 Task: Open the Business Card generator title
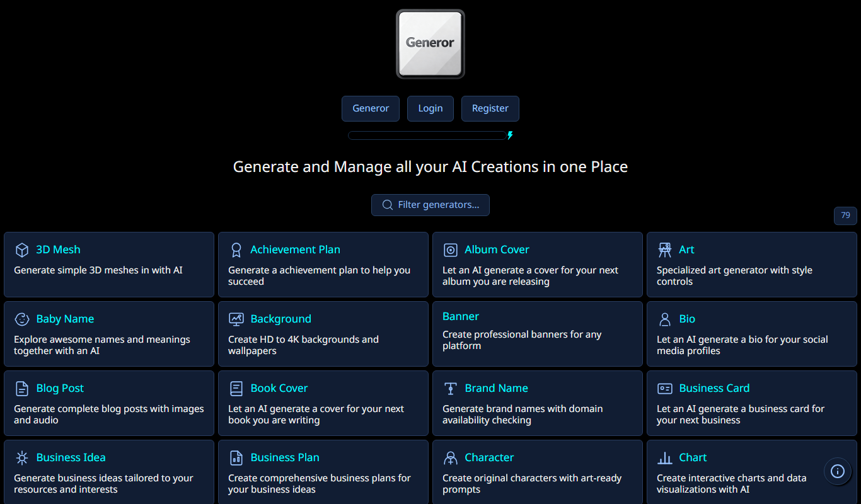point(714,388)
